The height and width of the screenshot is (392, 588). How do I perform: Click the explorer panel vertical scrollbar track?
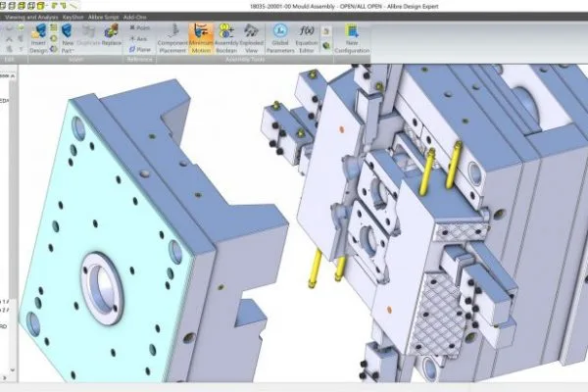pos(13,225)
